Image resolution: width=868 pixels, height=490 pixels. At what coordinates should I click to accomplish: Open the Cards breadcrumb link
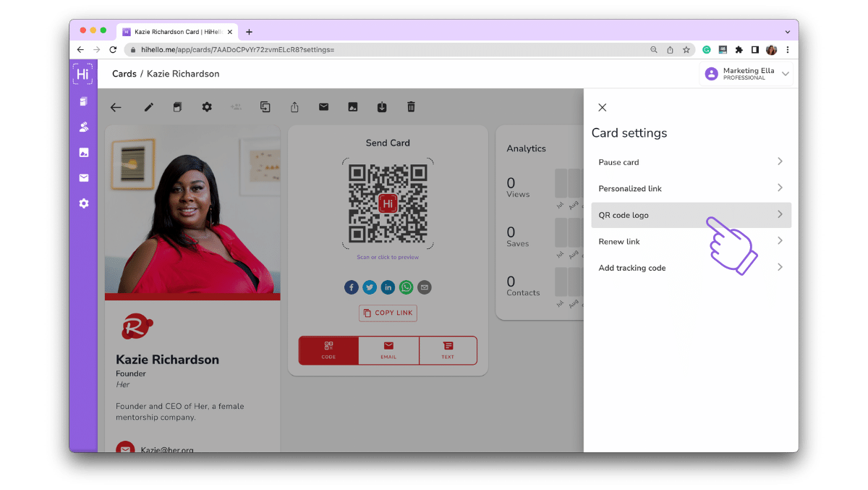pyautogui.click(x=124, y=73)
